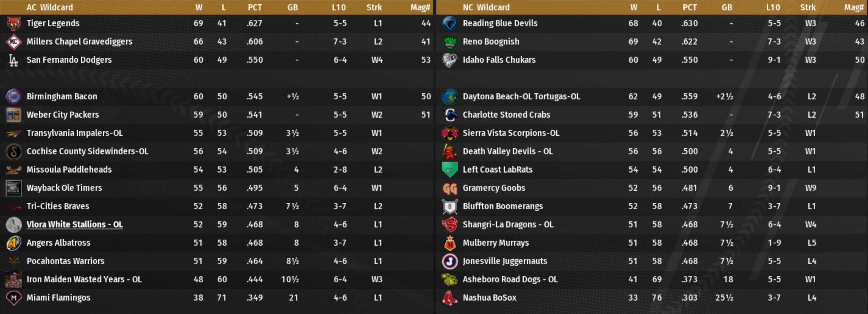Open the Birmingham Bacon team page
The width and height of the screenshot is (868, 314).
point(62,97)
